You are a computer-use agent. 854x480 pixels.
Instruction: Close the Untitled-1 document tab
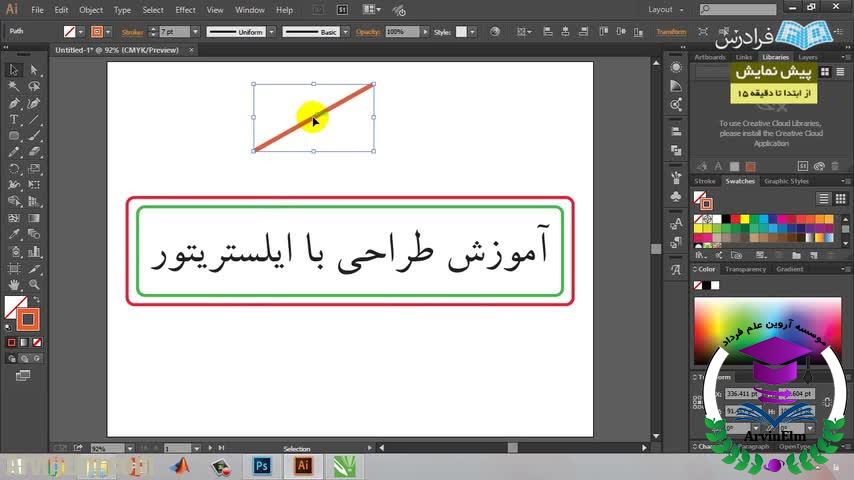(x=191, y=50)
